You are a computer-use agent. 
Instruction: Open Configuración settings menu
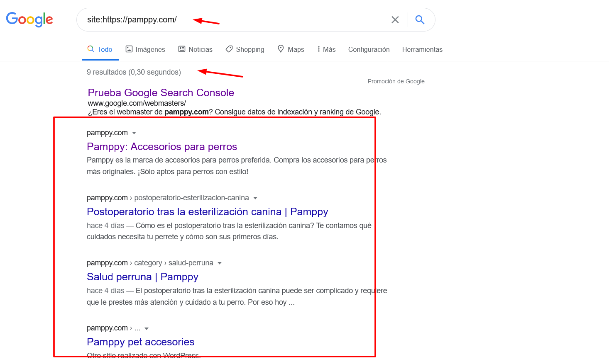pos(369,49)
